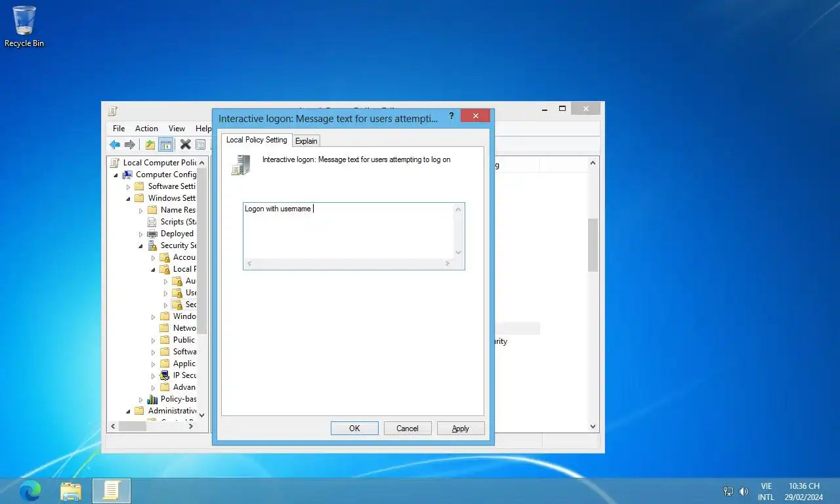
Task: Expand the Deployed Printers node
Action: pyautogui.click(x=140, y=234)
